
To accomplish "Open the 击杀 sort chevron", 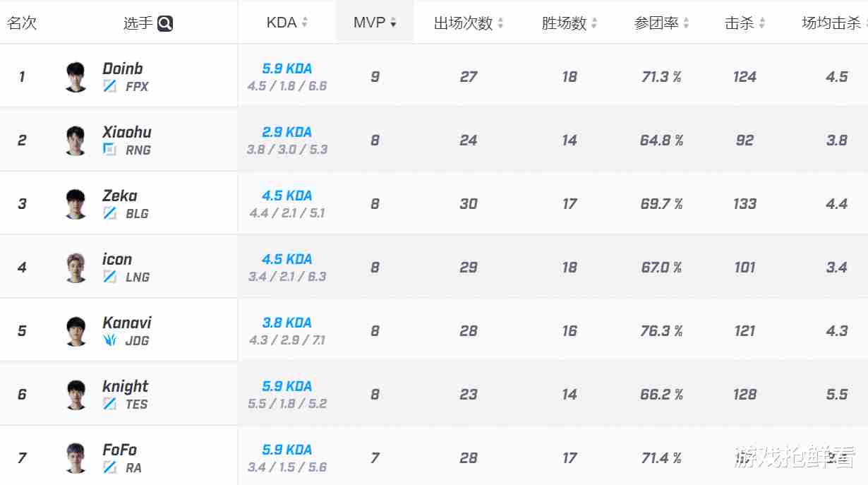I will tap(761, 22).
